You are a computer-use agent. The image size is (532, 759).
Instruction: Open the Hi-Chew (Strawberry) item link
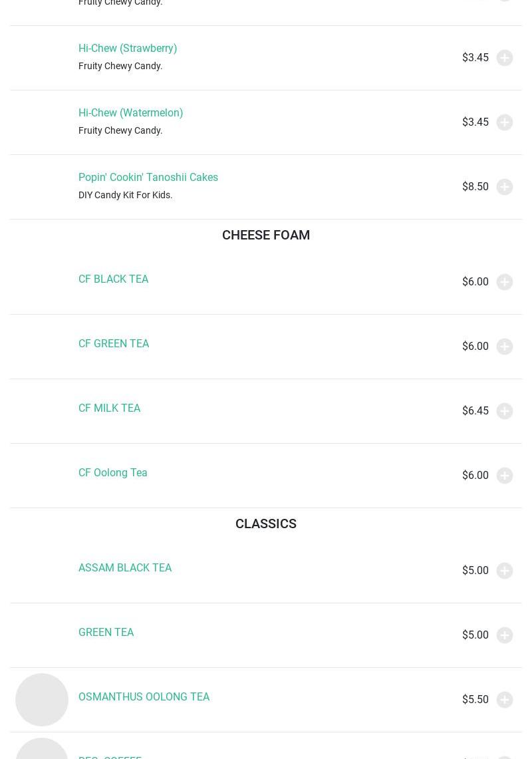(x=128, y=49)
